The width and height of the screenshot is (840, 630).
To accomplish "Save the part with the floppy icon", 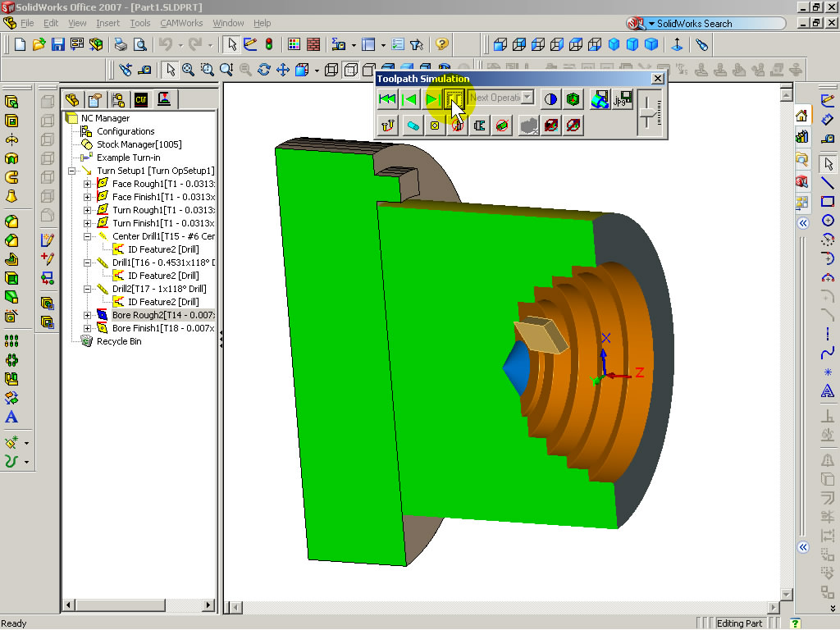I will (58, 44).
